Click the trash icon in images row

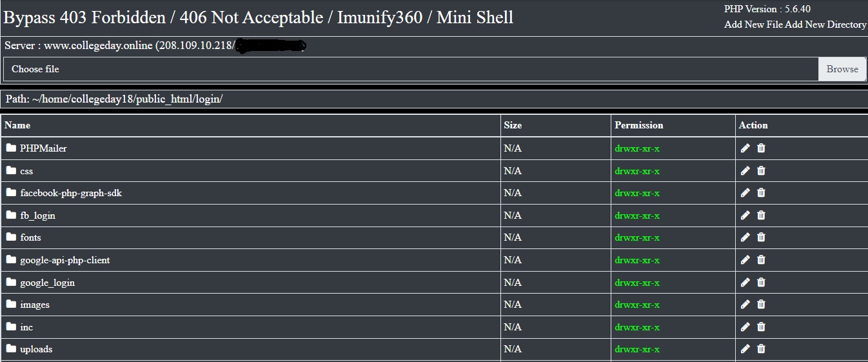click(761, 305)
